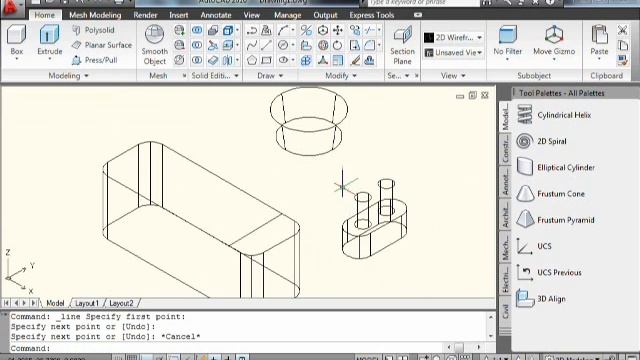Click the No Filter subobject icon

click(507, 40)
